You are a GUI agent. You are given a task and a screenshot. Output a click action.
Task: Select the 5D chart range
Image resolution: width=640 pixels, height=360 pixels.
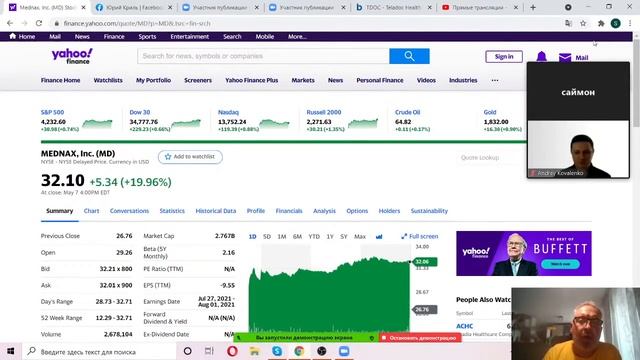(x=267, y=236)
